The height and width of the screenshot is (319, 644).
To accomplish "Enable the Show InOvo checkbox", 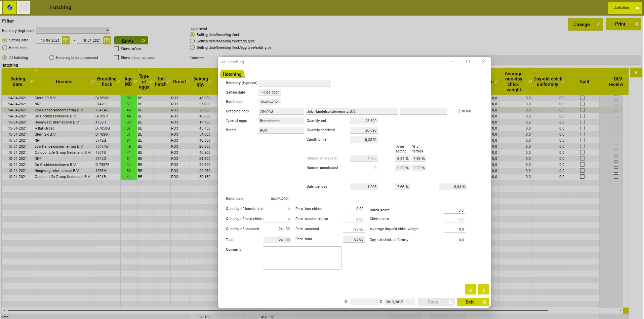I will coord(116,49).
